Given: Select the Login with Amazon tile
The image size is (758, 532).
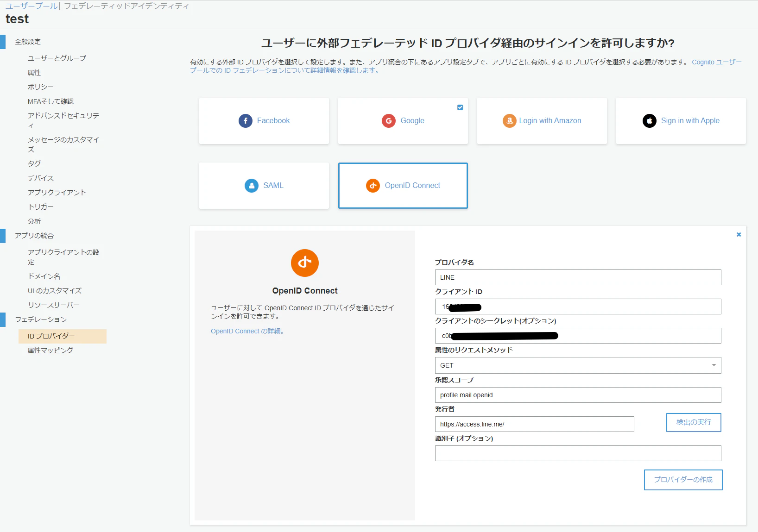Looking at the screenshot, I should click(542, 121).
